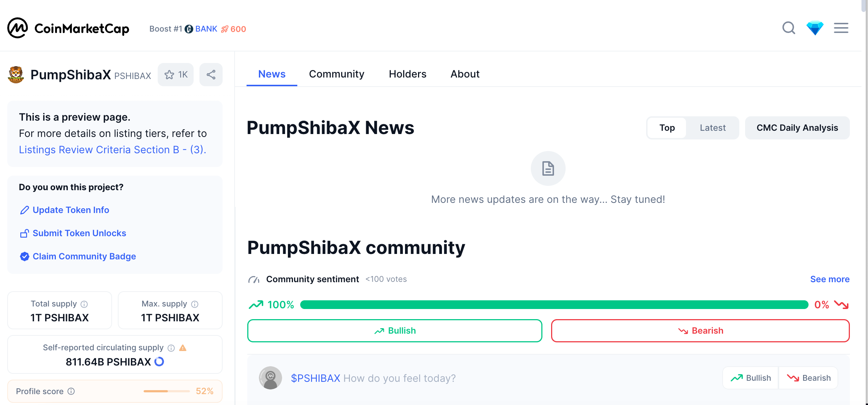Click the CoinMarketCap logo

[x=68, y=28]
